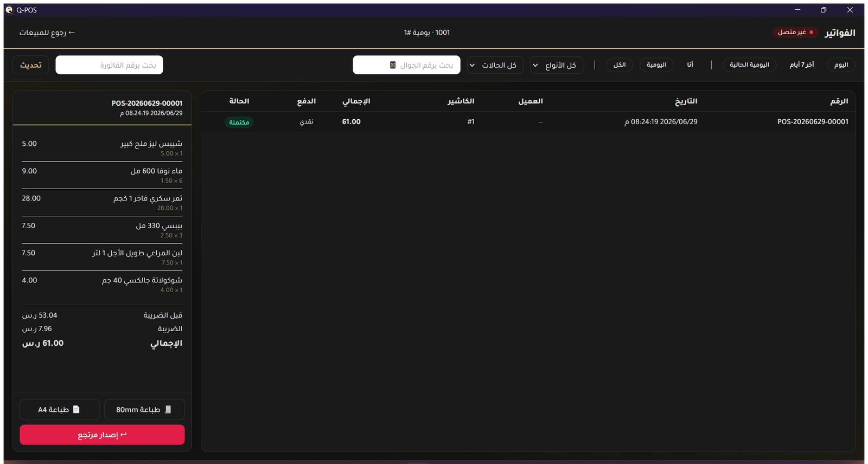
Task: Select the اليومية الحالية filter
Action: (749, 65)
